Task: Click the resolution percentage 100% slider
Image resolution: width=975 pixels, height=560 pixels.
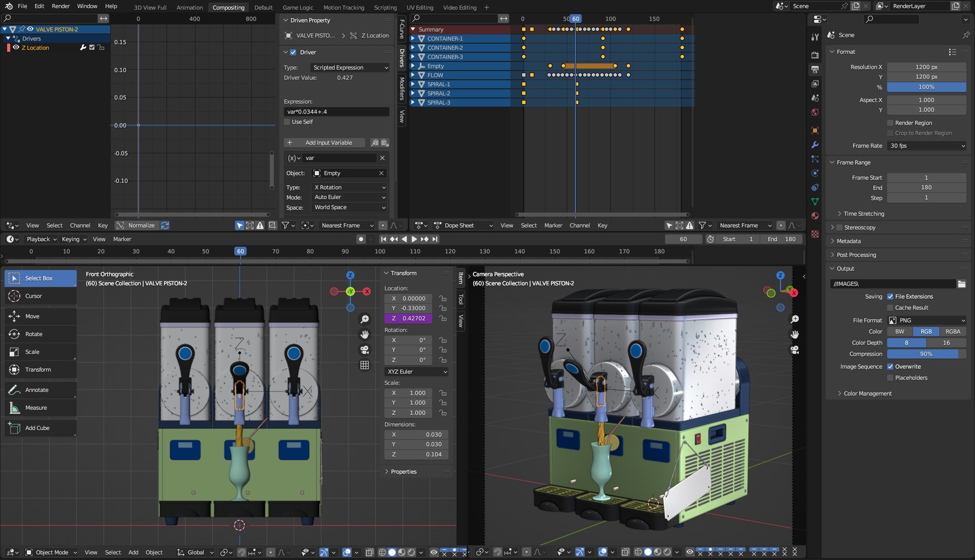Action: point(927,87)
